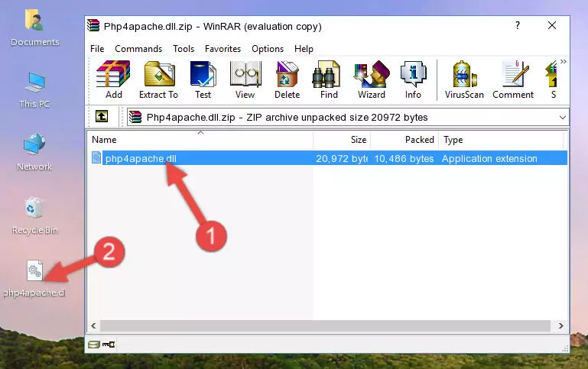The image size is (588, 369).
Task: Click the right arrow on the horizontal scrollbar
Action: pos(561,326)
